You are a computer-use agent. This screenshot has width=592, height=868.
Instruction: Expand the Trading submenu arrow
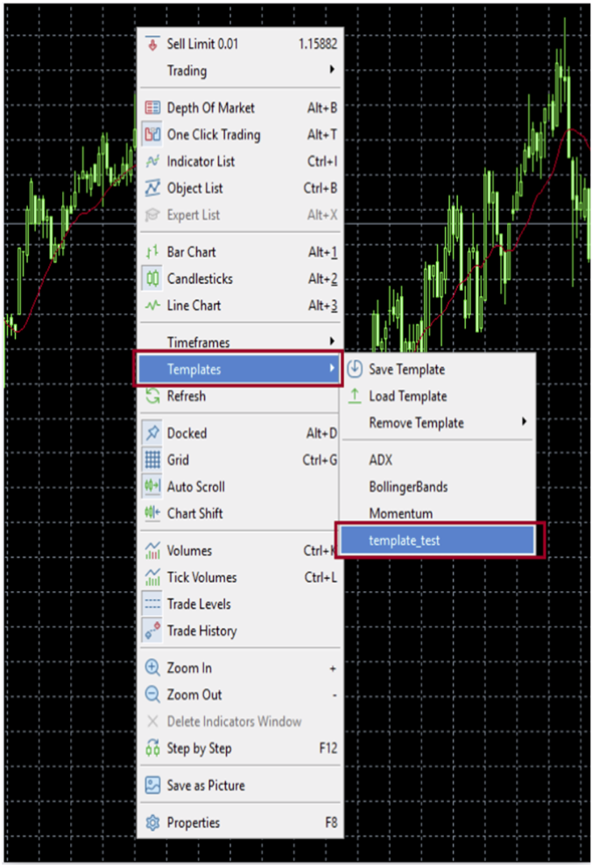click(x=332, y=70)
